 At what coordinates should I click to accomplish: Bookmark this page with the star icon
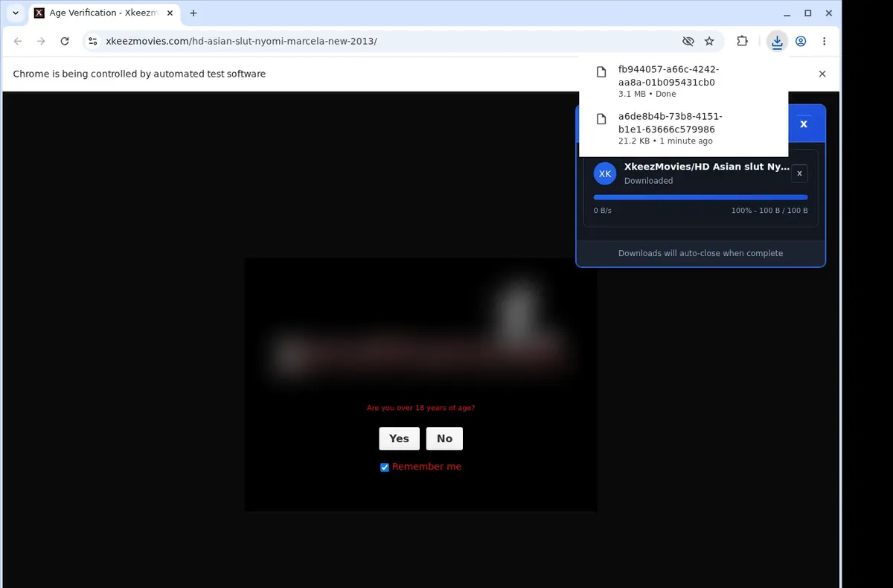(x=709, y=42)
